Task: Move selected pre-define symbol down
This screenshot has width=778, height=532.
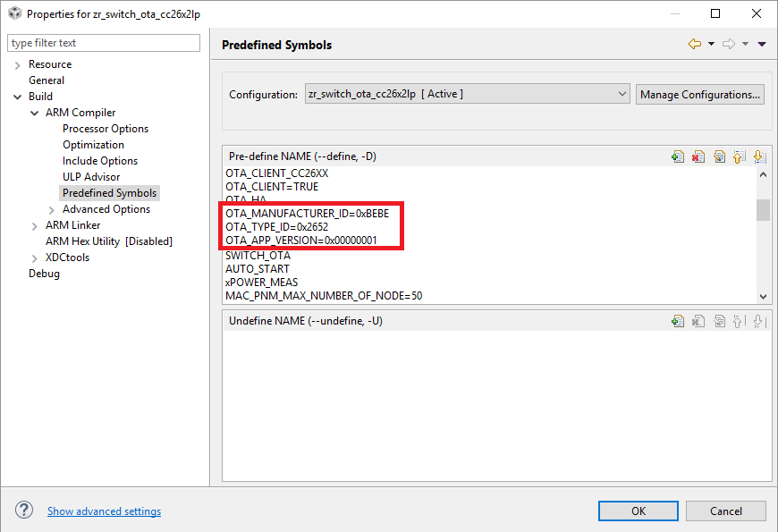Action: 758,156
